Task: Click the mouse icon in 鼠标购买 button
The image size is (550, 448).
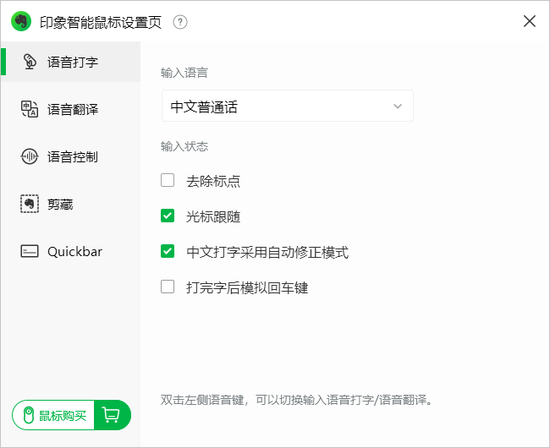Action: point(28,415)
